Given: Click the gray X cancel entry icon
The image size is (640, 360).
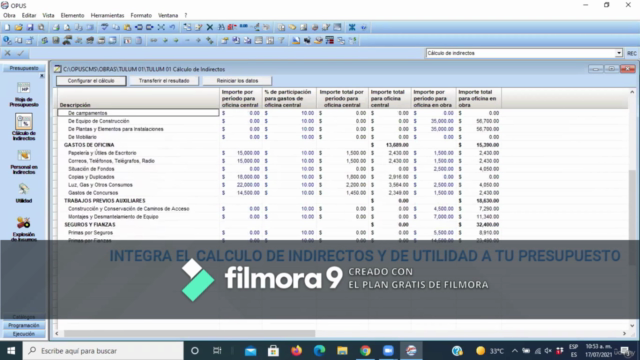Looking at the screenshot, I should point(7,53).
